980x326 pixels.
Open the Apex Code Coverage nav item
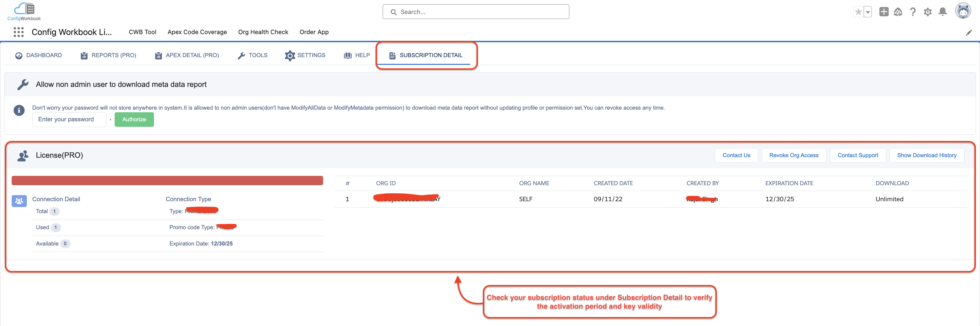pyautogui.click(x=197, y=32)
